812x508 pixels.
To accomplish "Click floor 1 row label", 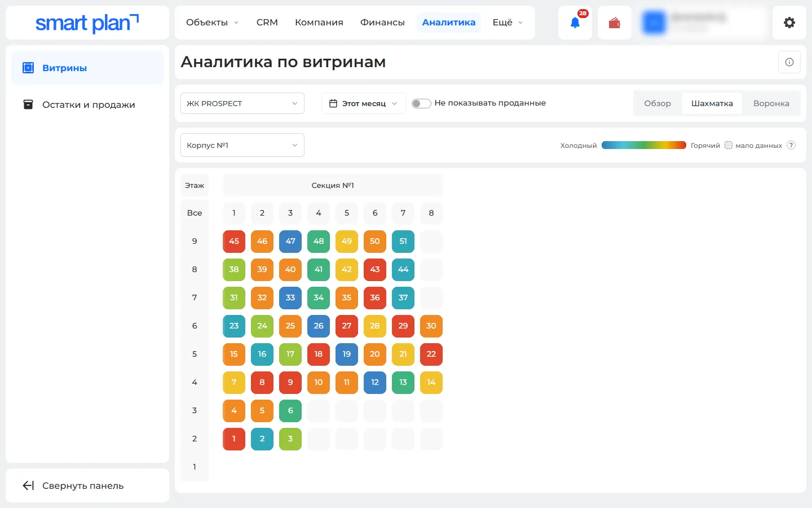I will (195, 467).
